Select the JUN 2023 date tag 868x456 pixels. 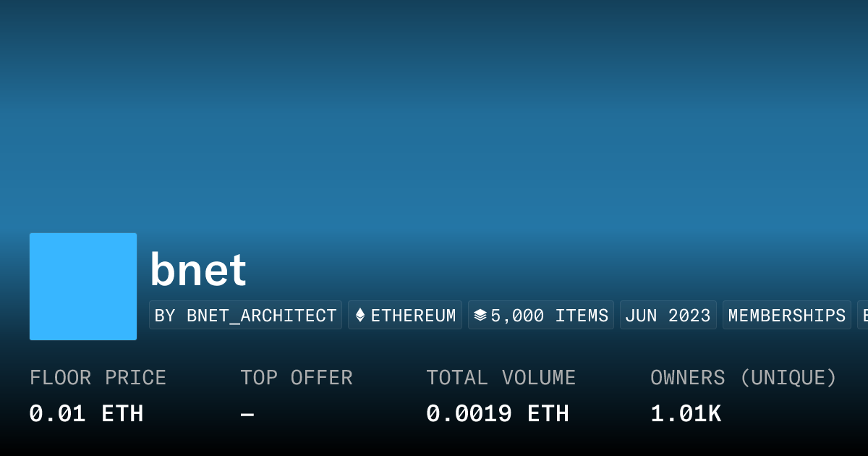pyautogui.click(x=668, y=316)
